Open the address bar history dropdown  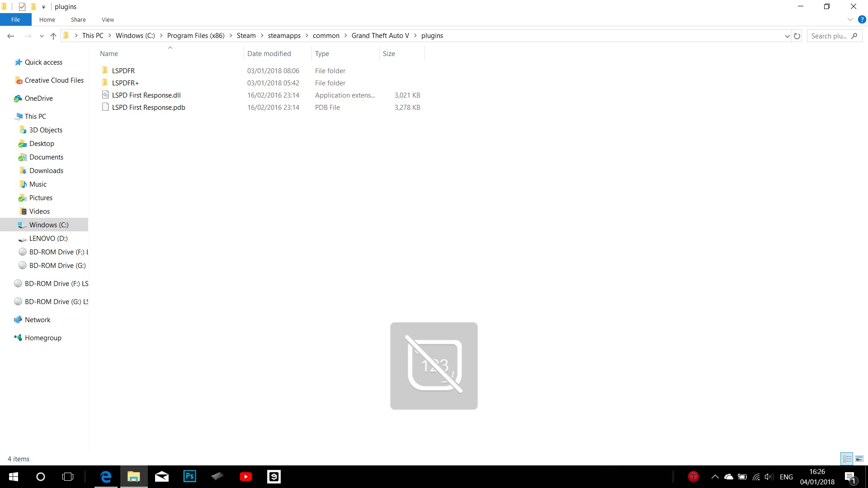(787, 36)
